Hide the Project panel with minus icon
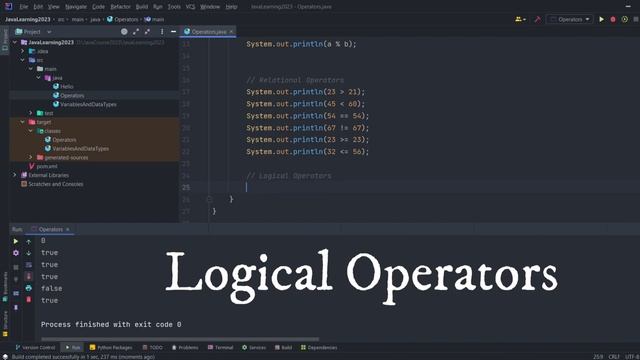Image resolution: width=640 pixels, height=360 pixels. (173, 31)
